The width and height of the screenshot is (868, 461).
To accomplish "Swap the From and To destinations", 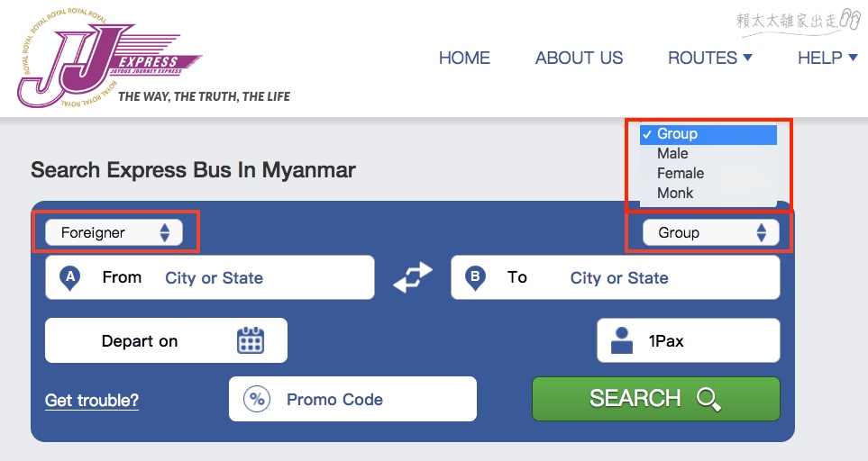I will (413, 277).
